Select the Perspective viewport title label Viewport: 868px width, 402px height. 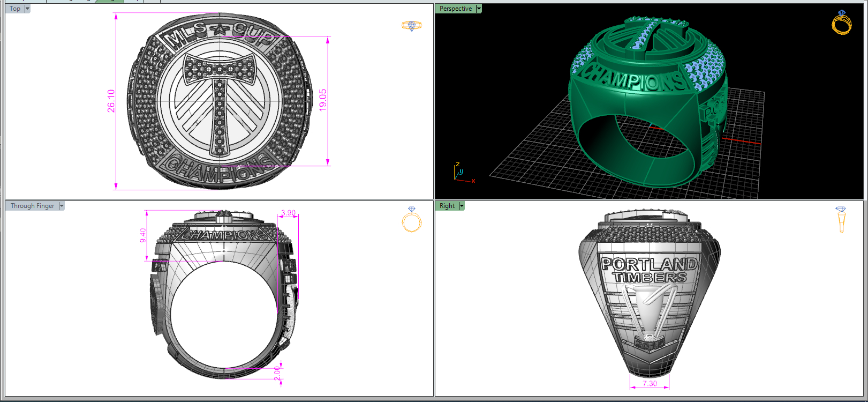pyautogui.click(x=456, y=9)
